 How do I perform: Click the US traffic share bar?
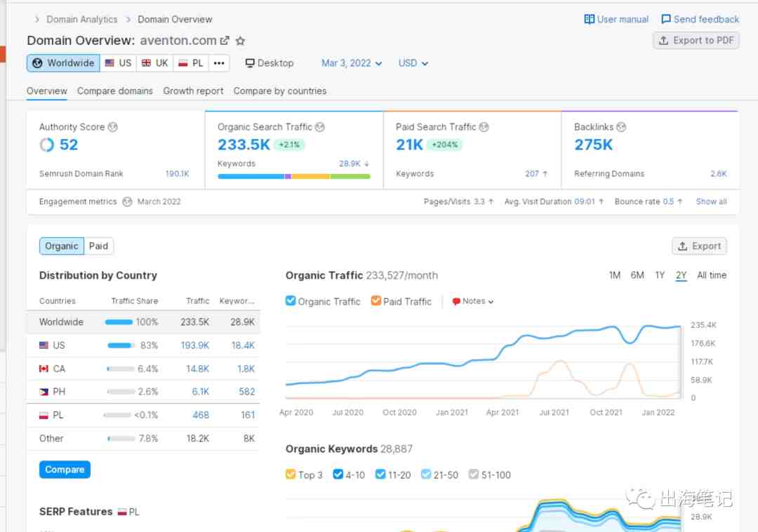(121, 345)
